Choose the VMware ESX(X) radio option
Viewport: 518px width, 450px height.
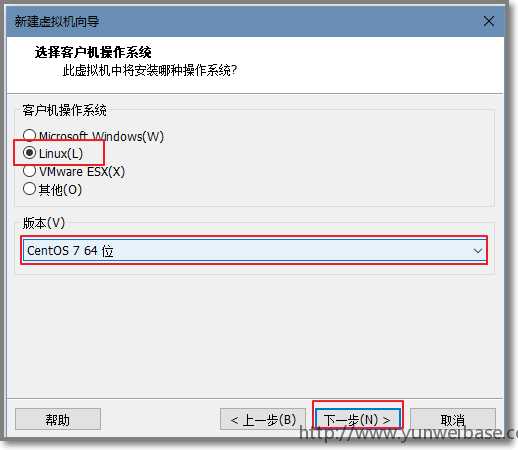29,171
